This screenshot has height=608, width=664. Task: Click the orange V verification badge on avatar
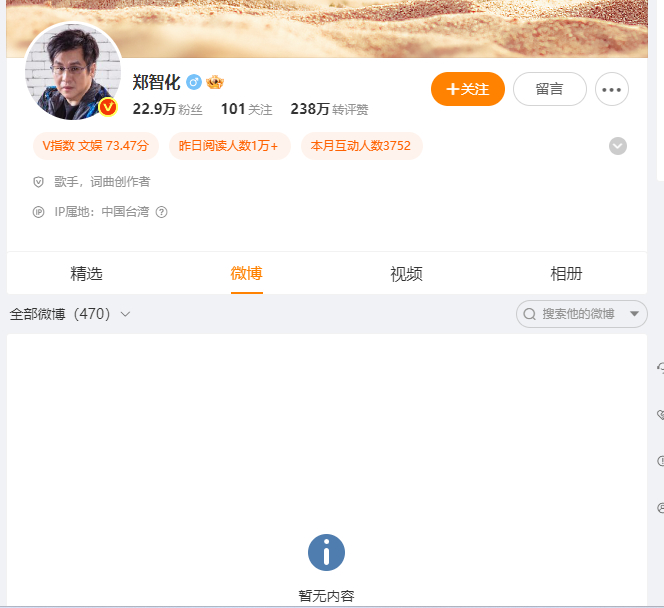click(x=108, y=107)
